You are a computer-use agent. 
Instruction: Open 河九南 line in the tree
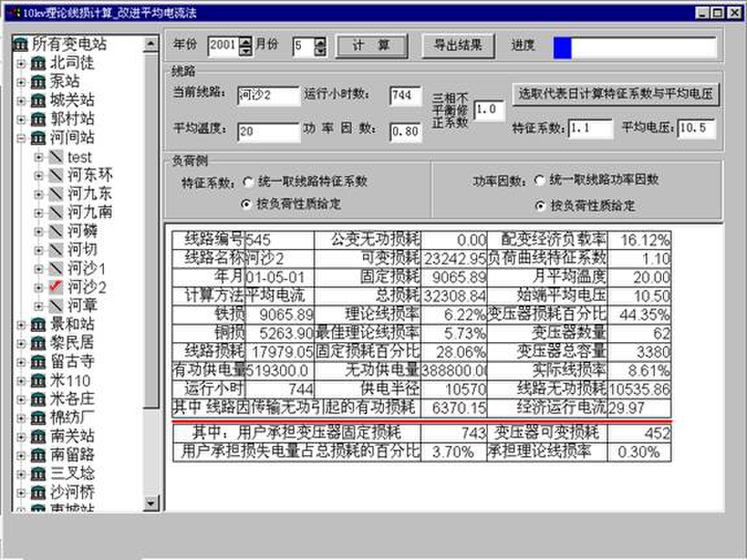[x=89, y=212]
